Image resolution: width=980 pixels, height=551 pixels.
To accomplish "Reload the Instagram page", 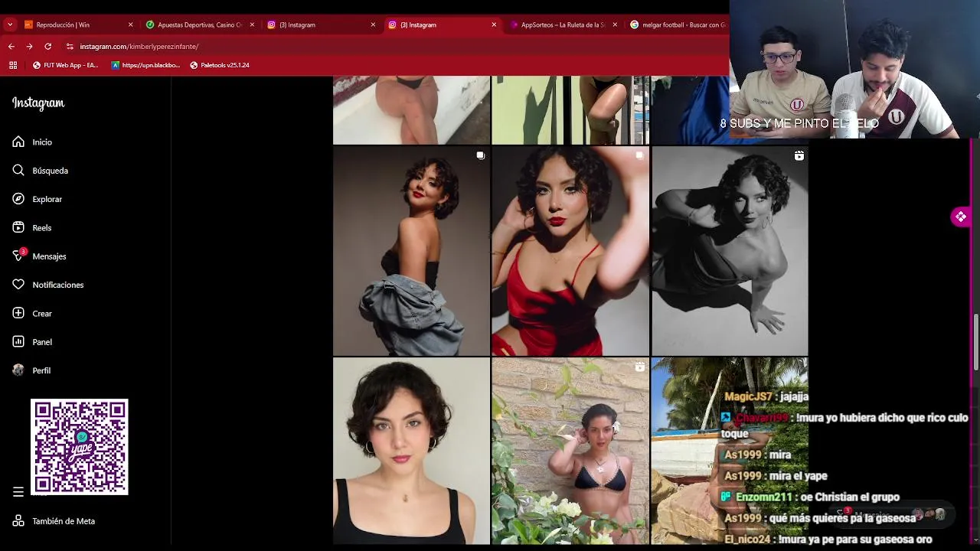I will 47,47.
